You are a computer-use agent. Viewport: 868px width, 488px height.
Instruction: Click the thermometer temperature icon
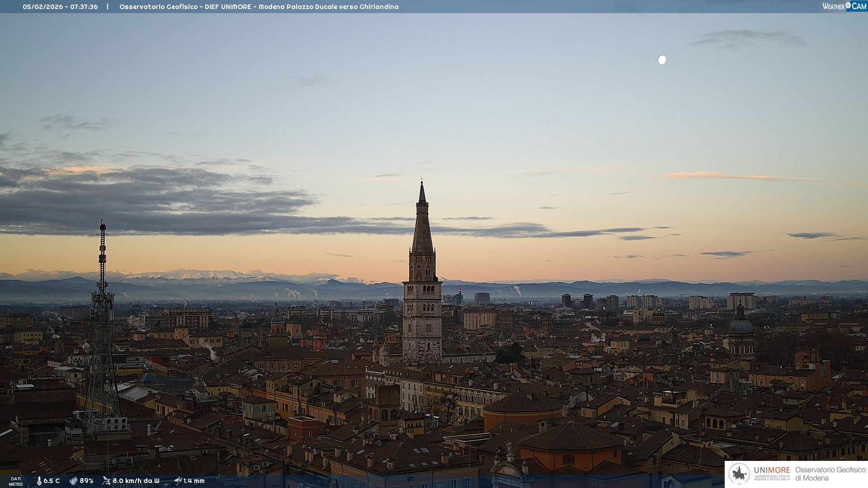(39, 481)
